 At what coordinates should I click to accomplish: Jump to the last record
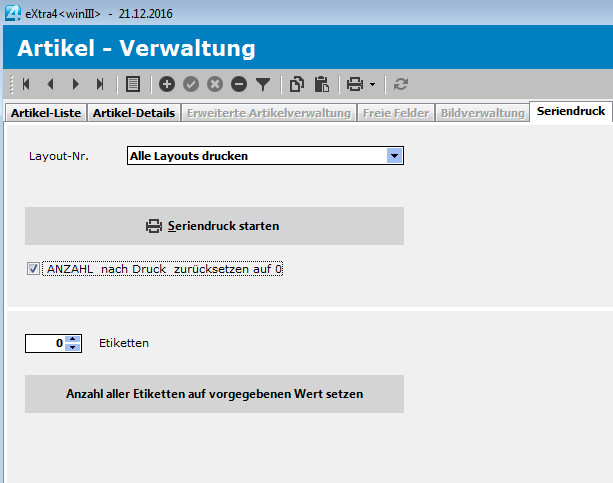(100, 84)
